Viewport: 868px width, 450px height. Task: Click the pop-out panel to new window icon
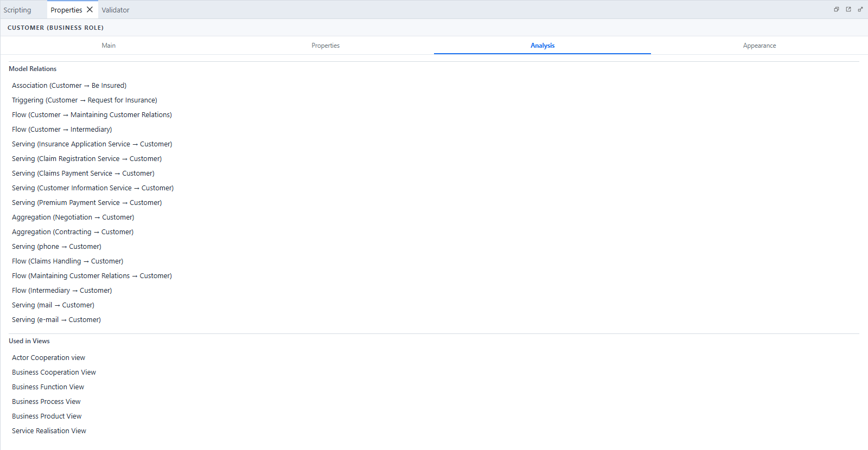[848, 9]
